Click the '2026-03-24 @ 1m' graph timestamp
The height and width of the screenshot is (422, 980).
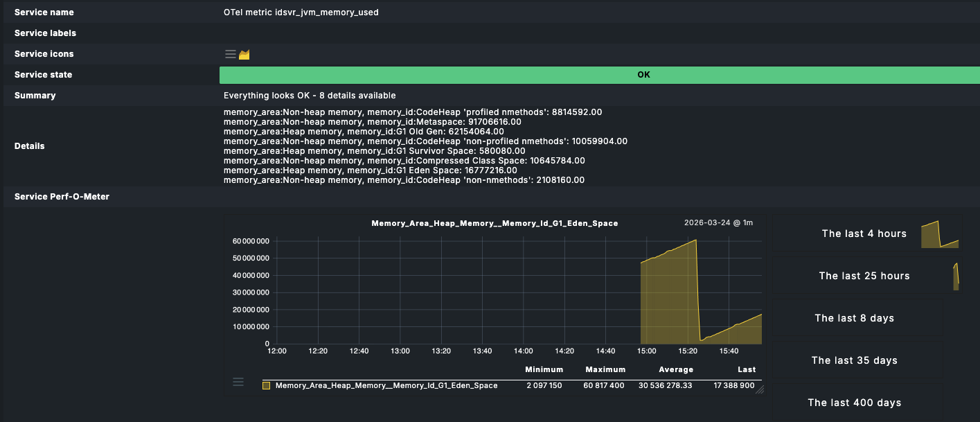(x=718, y=223)
